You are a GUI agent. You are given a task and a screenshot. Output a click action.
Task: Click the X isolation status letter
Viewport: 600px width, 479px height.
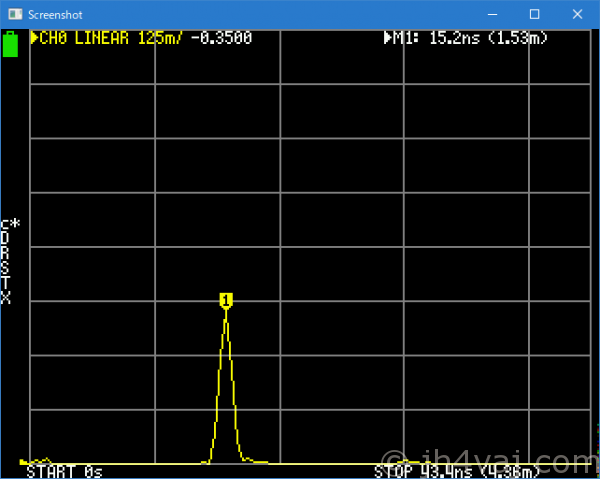click(5, 298)
